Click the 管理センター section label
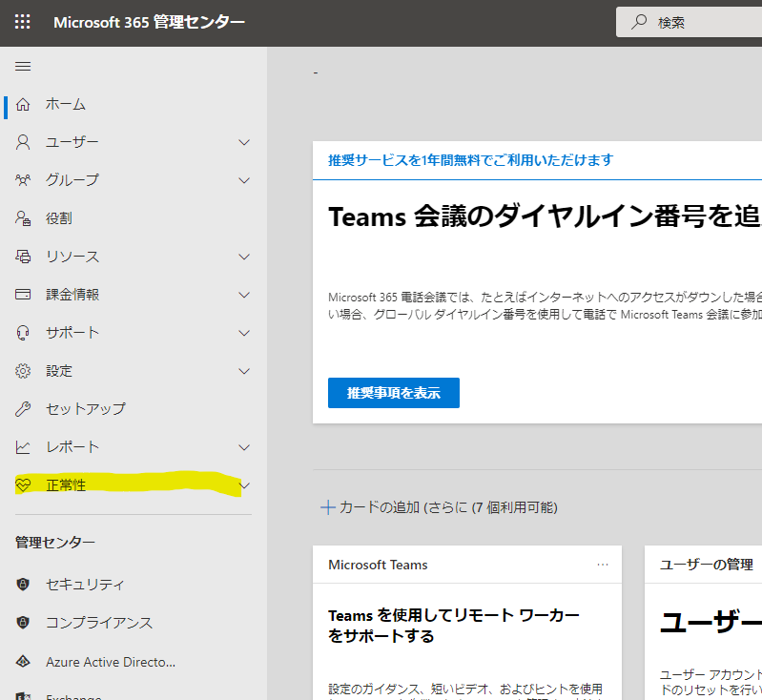 click(x=55, y=542)
